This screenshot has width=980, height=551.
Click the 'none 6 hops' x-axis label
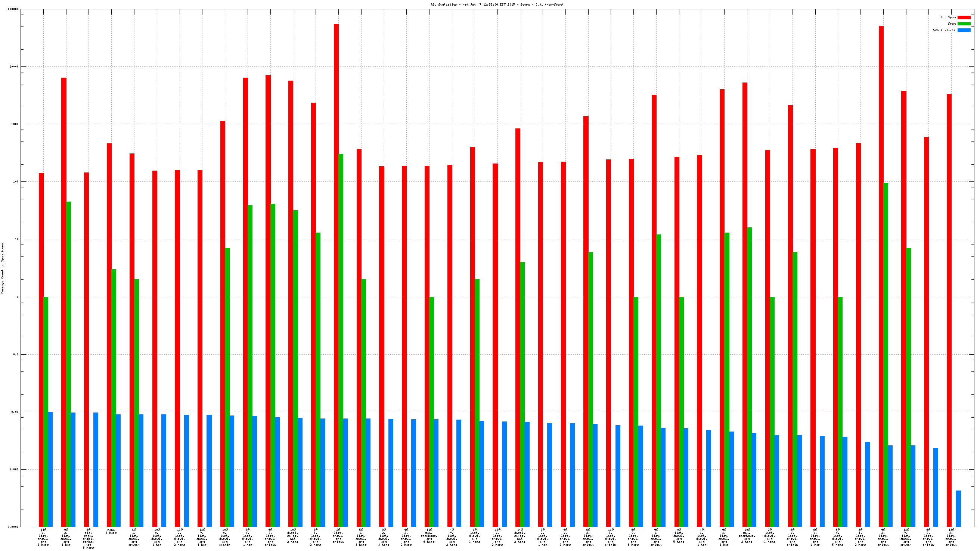[x=111, y=532]
